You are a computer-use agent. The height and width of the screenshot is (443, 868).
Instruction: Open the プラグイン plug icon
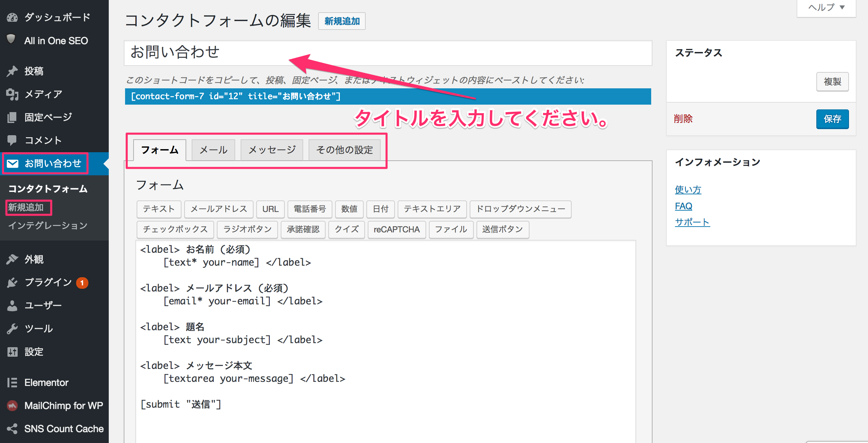click(12, 282)
